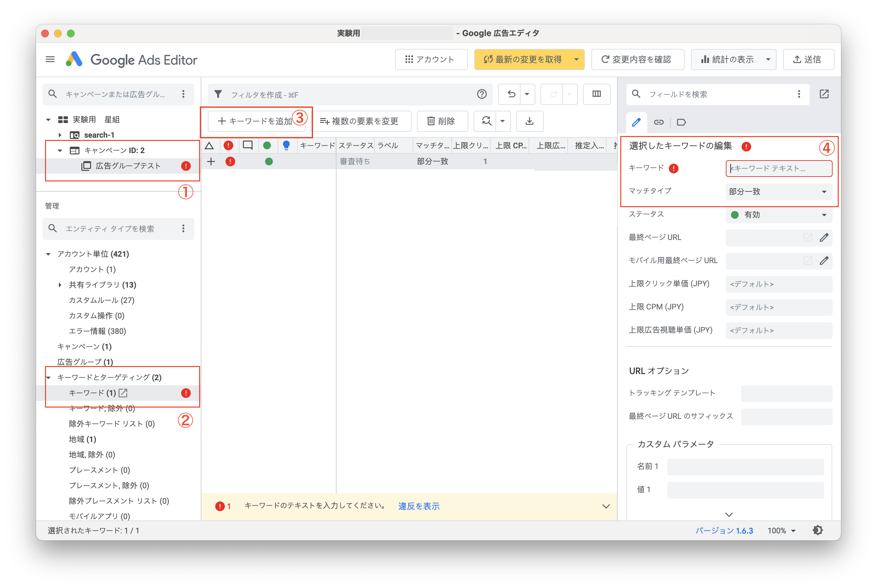Expand the search-1 campaign in the sidebar

[x=60, y=135]
